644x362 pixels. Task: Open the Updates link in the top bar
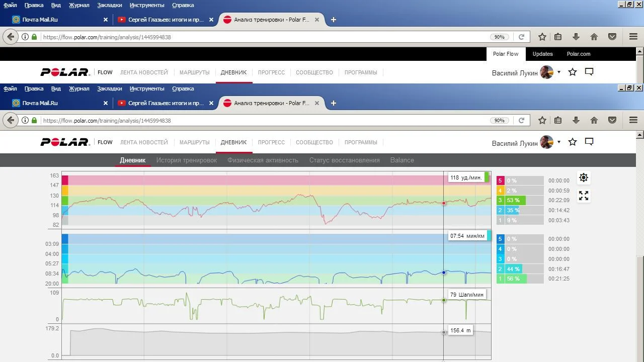(x=542, y=54)
